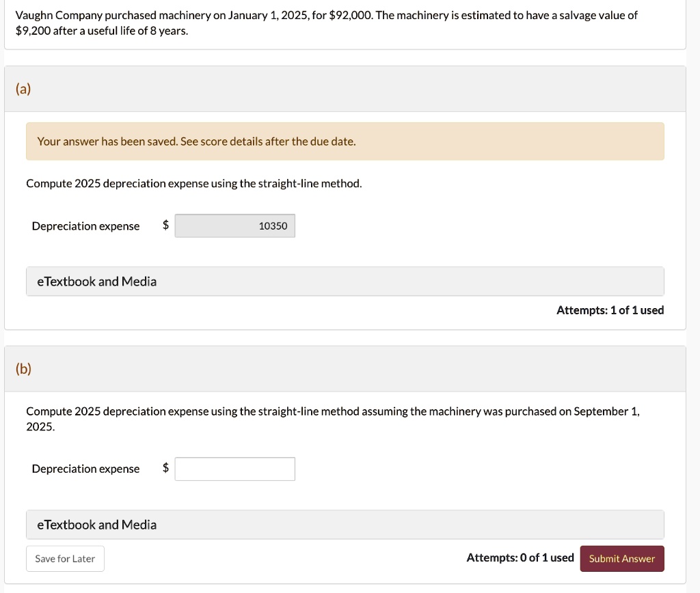Click the part (a) field showing 10350
The width and height of the screenshot is (700, 593).
tap(234, 226)
